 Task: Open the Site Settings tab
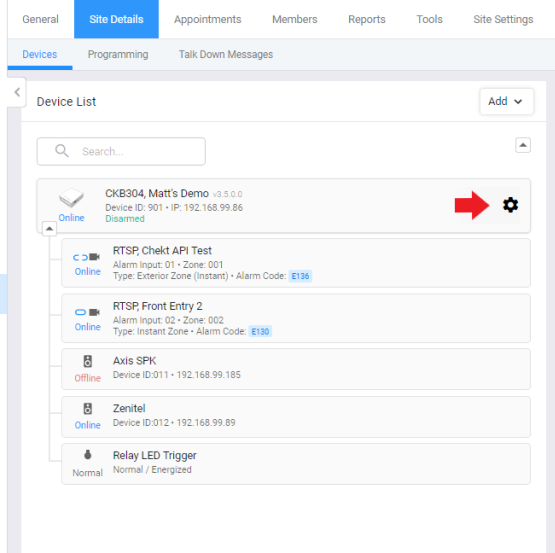coord(503,19)
